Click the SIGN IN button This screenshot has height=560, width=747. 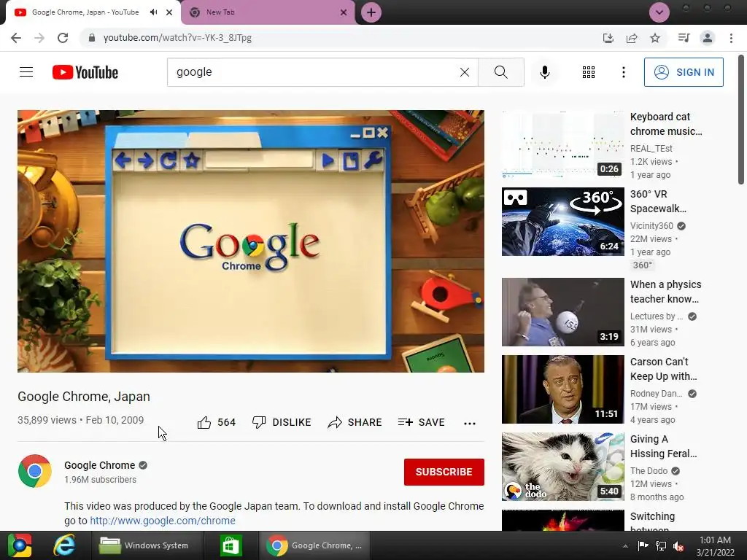click(x=684, y=72)
